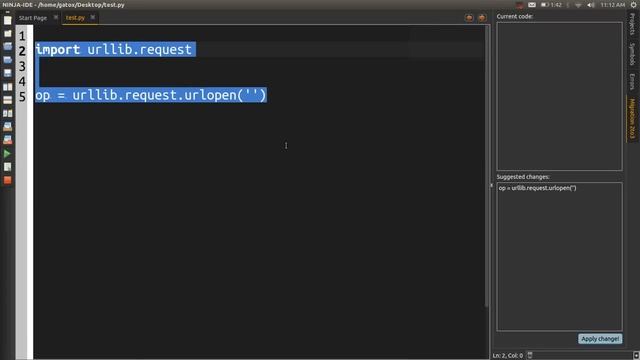This screenshot has height=360, width=640.
Task: Open the Errors side tab
Action: pyautogui.click(x=632, y=82)
